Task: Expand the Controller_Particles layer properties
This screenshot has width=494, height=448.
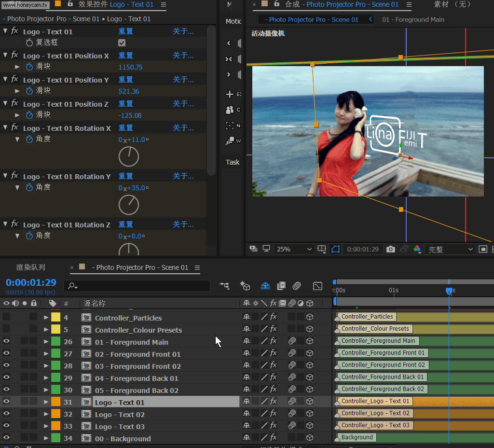Action: (x=46, y=318)
